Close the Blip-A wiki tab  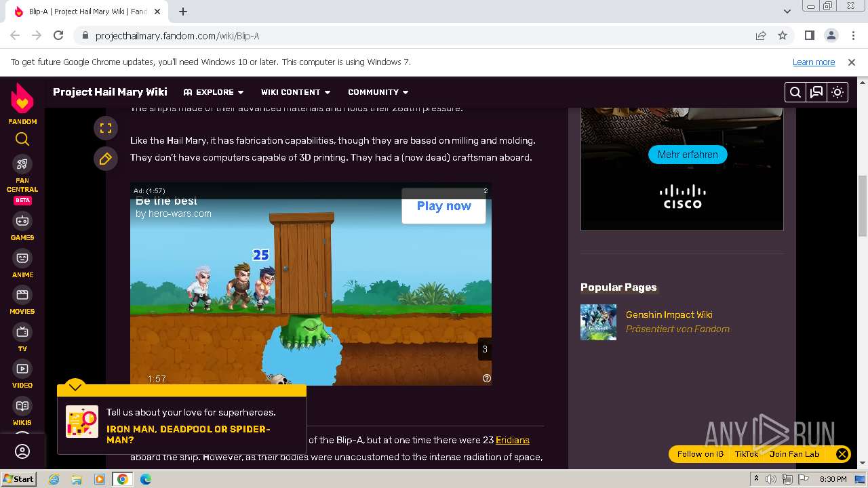click(x=158, y=12)
